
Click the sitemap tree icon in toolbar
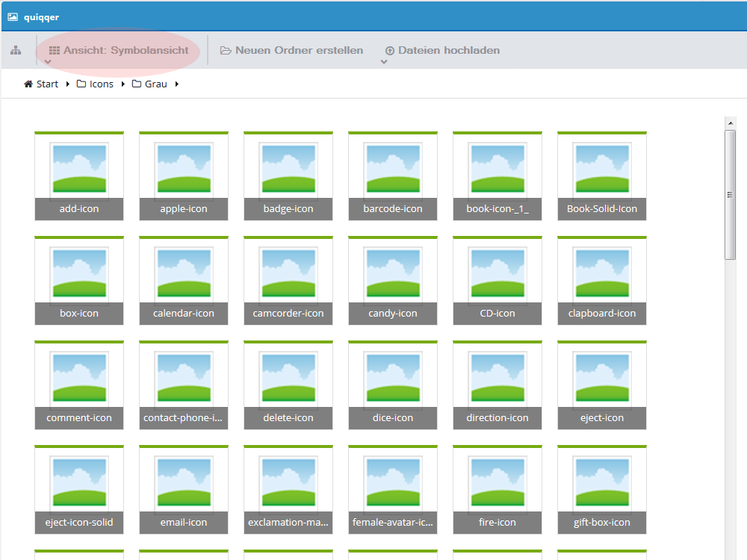click(16, 50)
